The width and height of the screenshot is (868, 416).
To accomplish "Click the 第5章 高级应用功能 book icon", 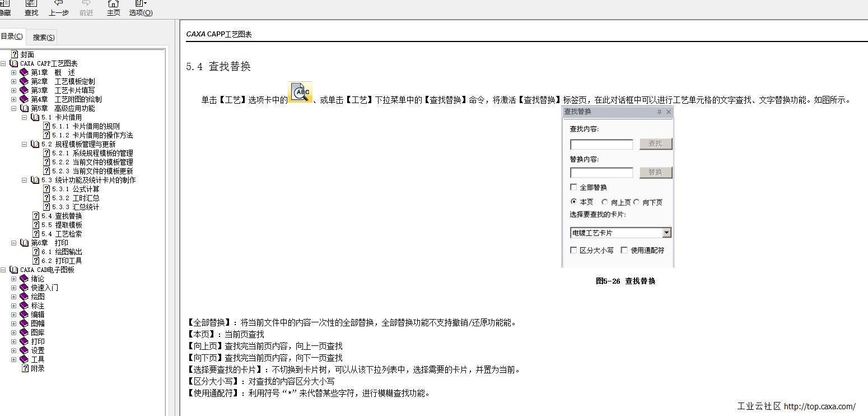I will tap(23, 108).
